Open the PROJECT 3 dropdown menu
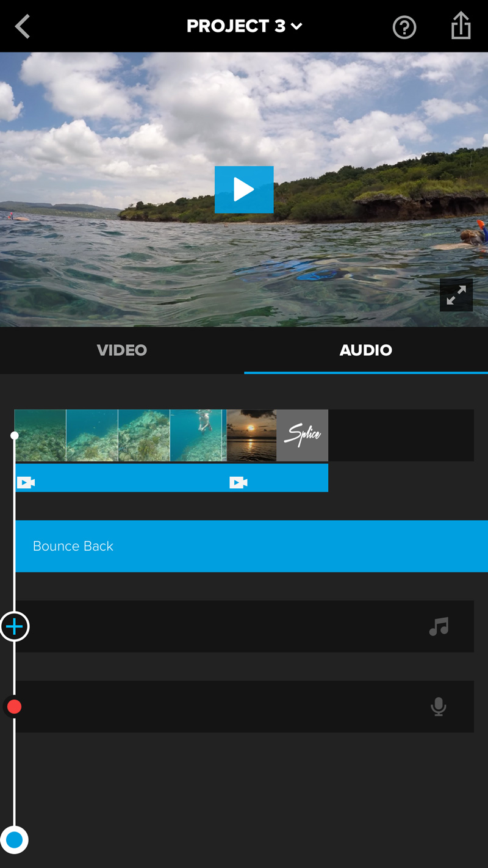 [x=244, y=26]
